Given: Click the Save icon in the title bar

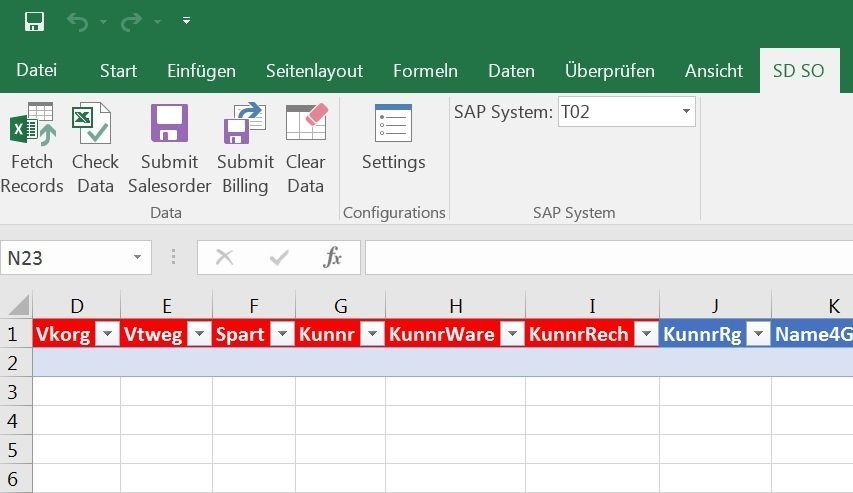Looking at the screenshot, I should [34, 22].
